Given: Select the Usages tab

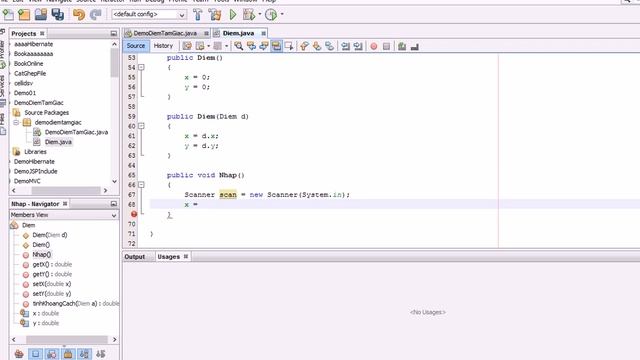Looking at the screenshot, I should 169,257.
